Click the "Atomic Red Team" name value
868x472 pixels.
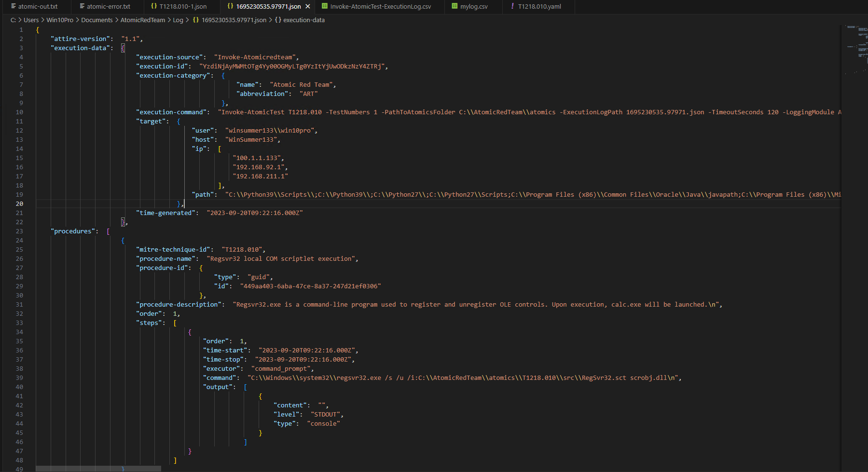pyautogui.click(x=302, y=84)
